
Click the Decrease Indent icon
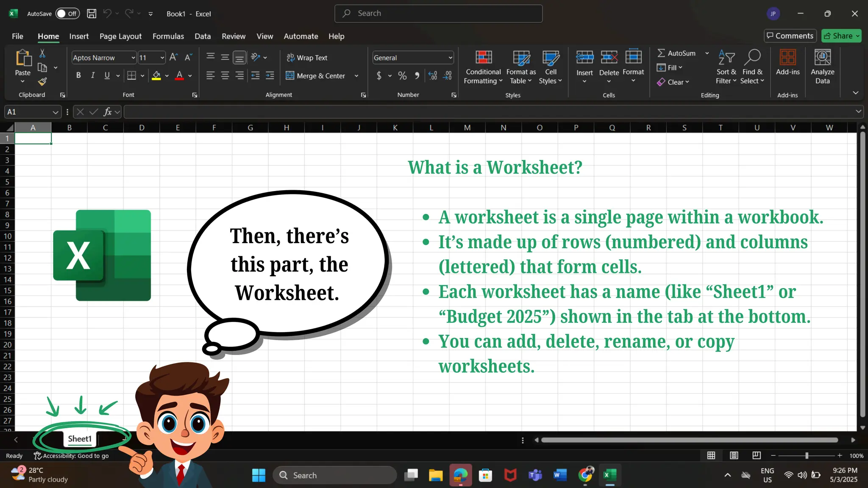coord(255,75)
